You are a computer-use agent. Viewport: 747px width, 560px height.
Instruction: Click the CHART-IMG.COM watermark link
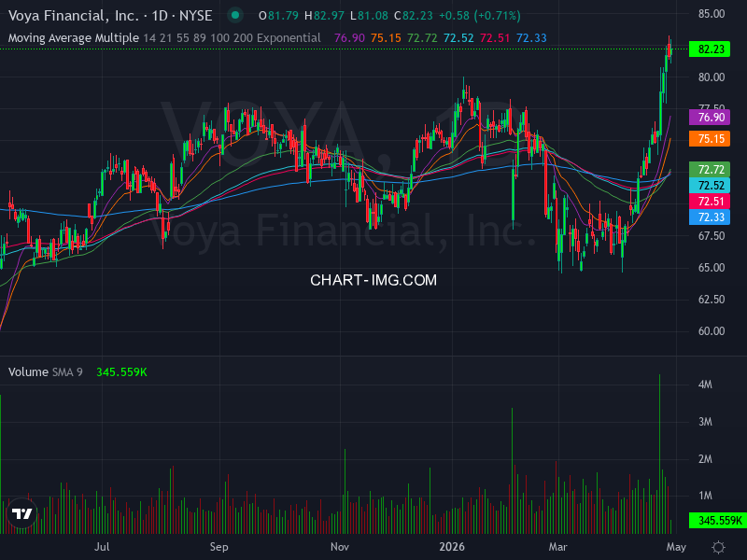(373, 279)
